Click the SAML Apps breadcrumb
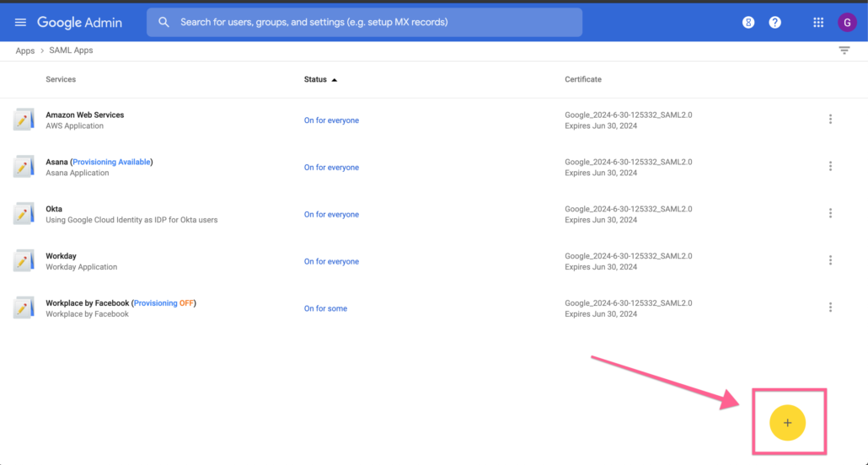 tap(71, 51)
